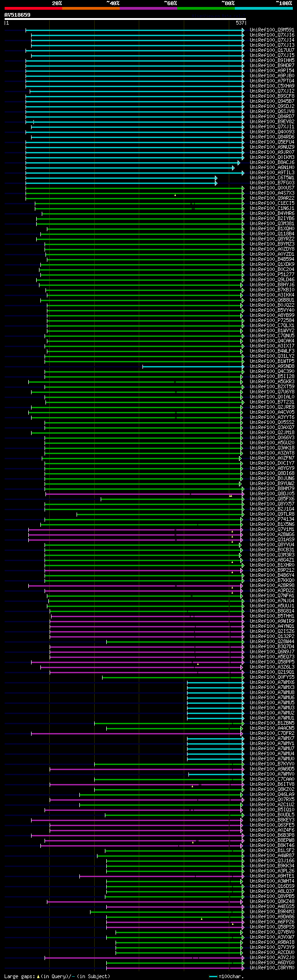This screenshot has height=980, width=297.
Task: Select hit label UniRef100_B4B594
Action: pyautogui.click(x=272, y=259)
